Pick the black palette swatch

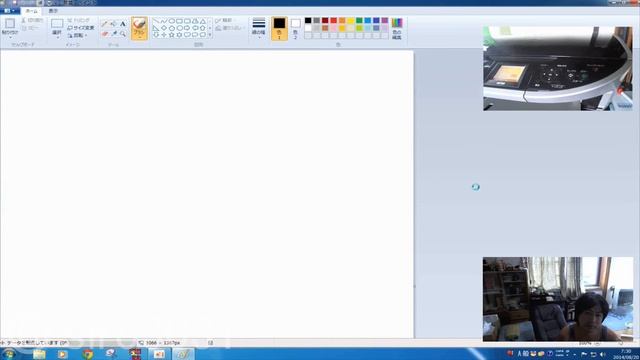click(308, 20)
